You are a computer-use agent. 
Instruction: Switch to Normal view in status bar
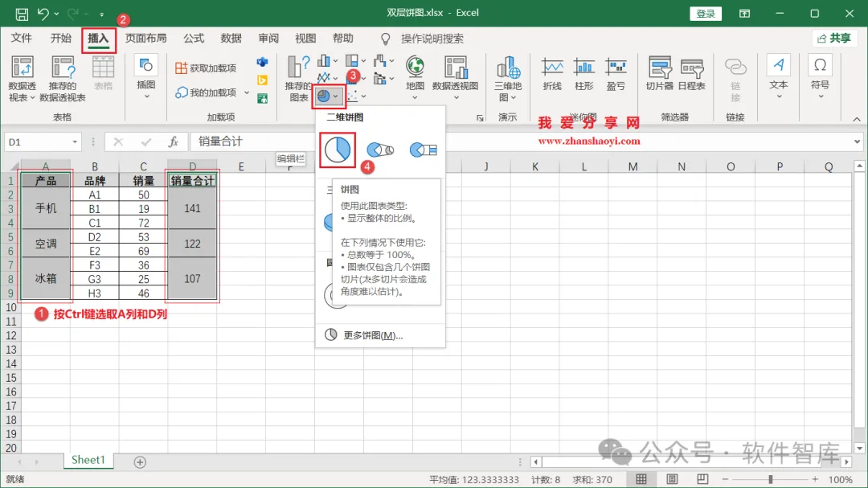(x=641, y=479)
